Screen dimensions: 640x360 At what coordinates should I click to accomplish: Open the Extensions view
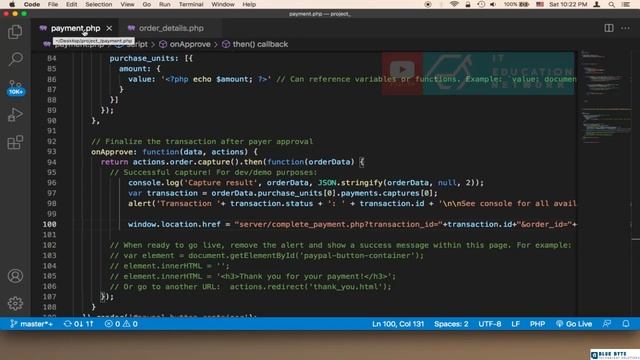coord(15,142)
